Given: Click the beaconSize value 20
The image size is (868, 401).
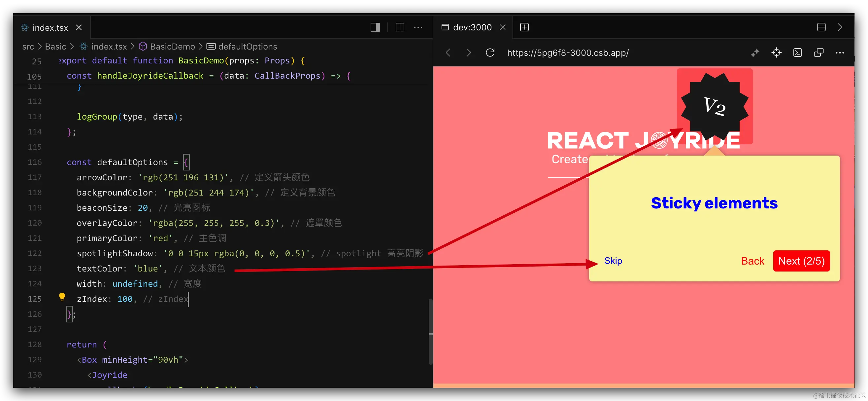Looking at the screenshot, I should point(143,208).
